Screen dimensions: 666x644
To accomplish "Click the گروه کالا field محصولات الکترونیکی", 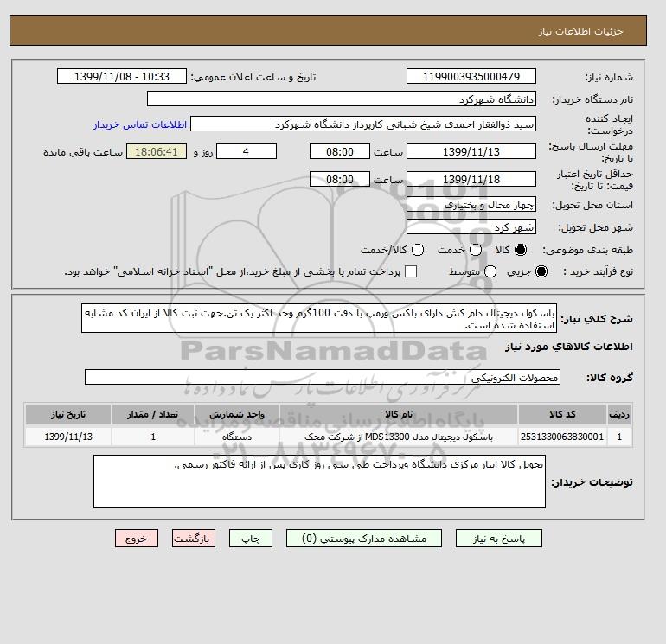I will (x=323, y=377).
